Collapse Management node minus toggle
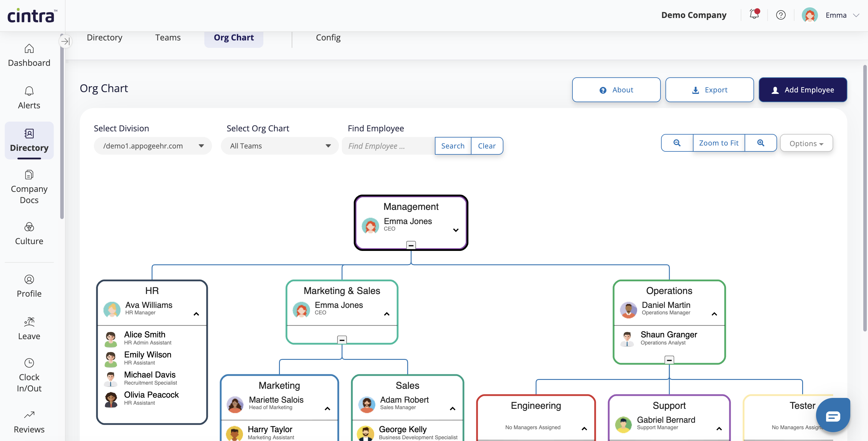Image resolution: width=868 pixels, height=441 pixels. pyautogui.click(x=411, y=245)
